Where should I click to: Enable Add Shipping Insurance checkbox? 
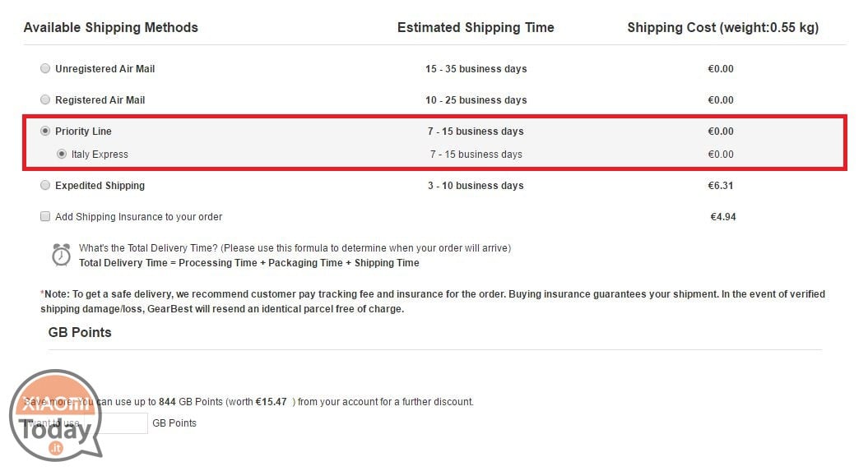tap(45, 216)
